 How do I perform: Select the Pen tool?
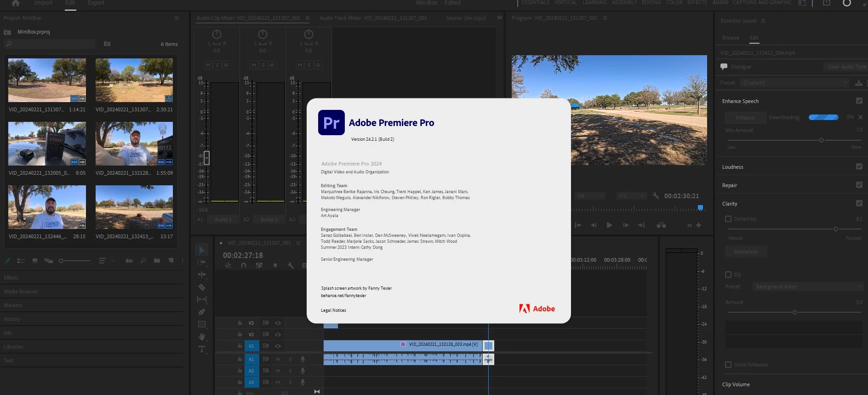pyautogui.click(x=201, y=312)
